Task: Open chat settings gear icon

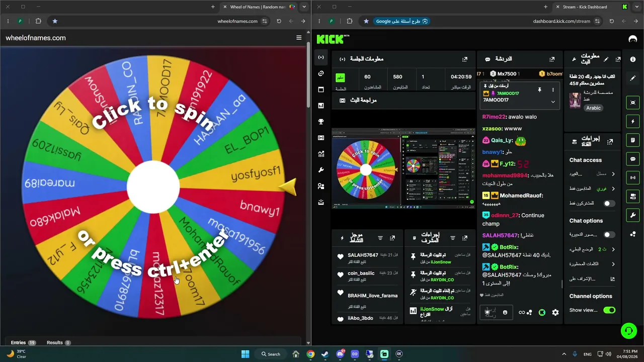Action: click(555, 312)
